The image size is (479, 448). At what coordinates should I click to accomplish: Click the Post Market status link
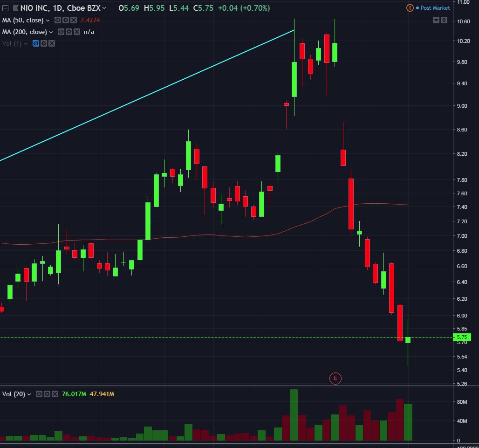coord(435,8)
